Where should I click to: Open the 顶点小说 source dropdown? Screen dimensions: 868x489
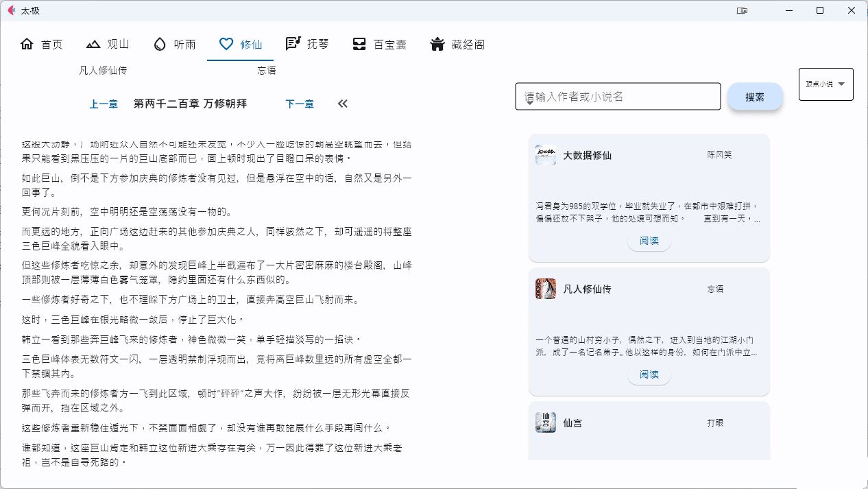point(825,84)
